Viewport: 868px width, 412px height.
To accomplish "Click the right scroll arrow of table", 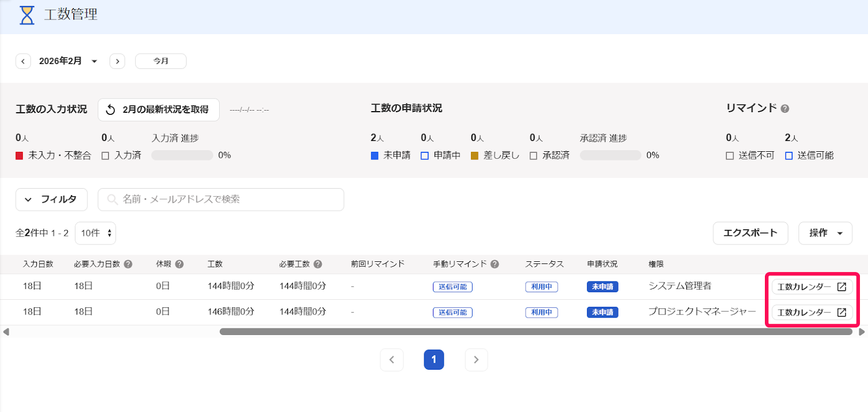I will tap(861, 332).
